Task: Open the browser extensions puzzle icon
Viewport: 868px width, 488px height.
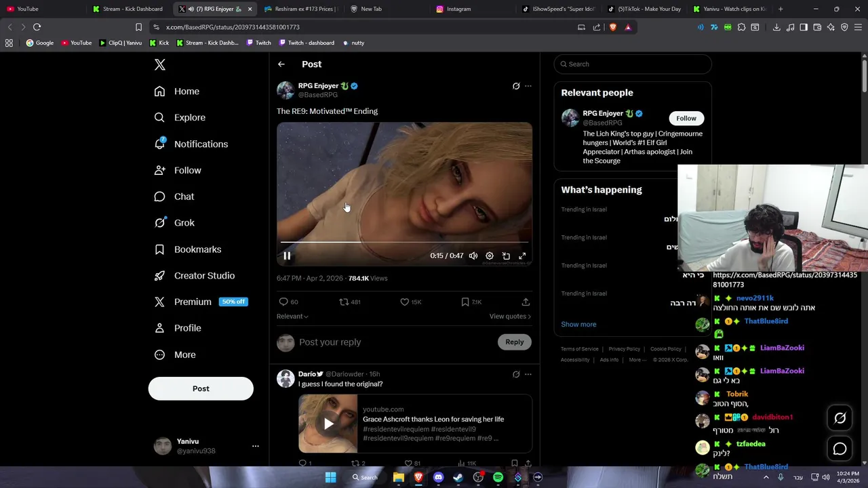Action: 741,27
